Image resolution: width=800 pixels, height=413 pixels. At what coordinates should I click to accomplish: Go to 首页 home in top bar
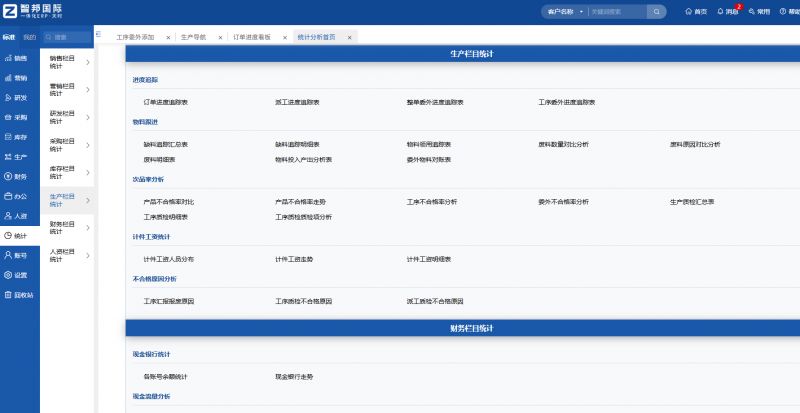(x=695, y=12)
